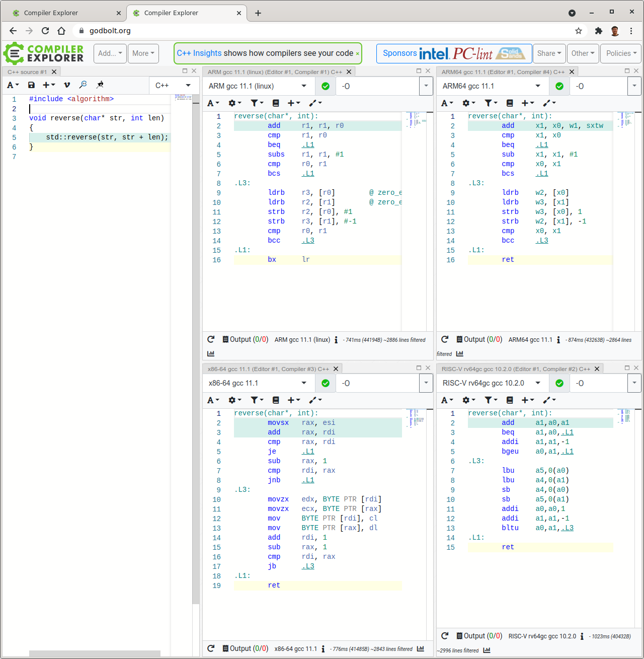The height and width of the screenshot is (659, 644).
Task: Recompile using refresh icon in x86-64 status bar
Action: pyautogui.click(x=211, y=648)
